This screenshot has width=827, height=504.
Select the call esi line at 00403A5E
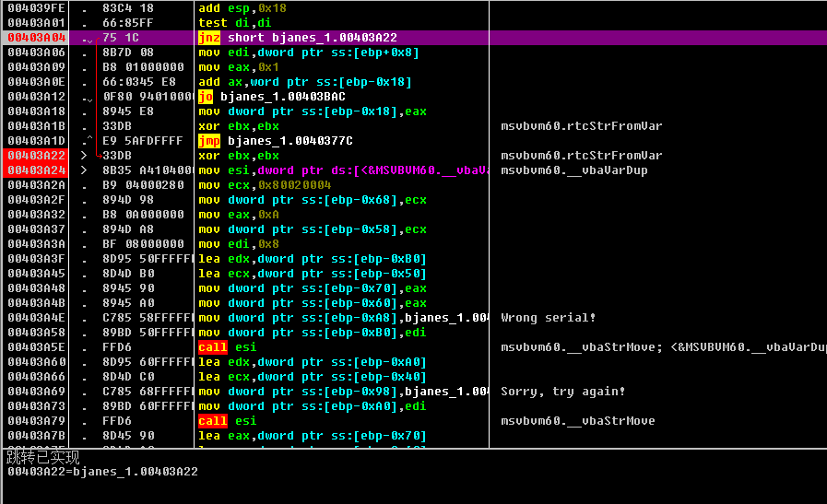point(225,347)
